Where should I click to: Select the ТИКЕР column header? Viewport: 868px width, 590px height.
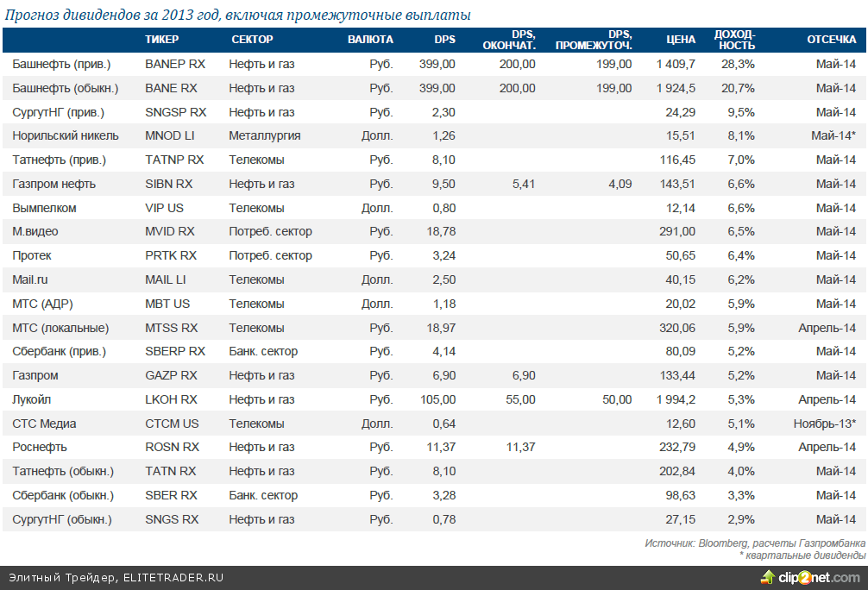(161, 40)
